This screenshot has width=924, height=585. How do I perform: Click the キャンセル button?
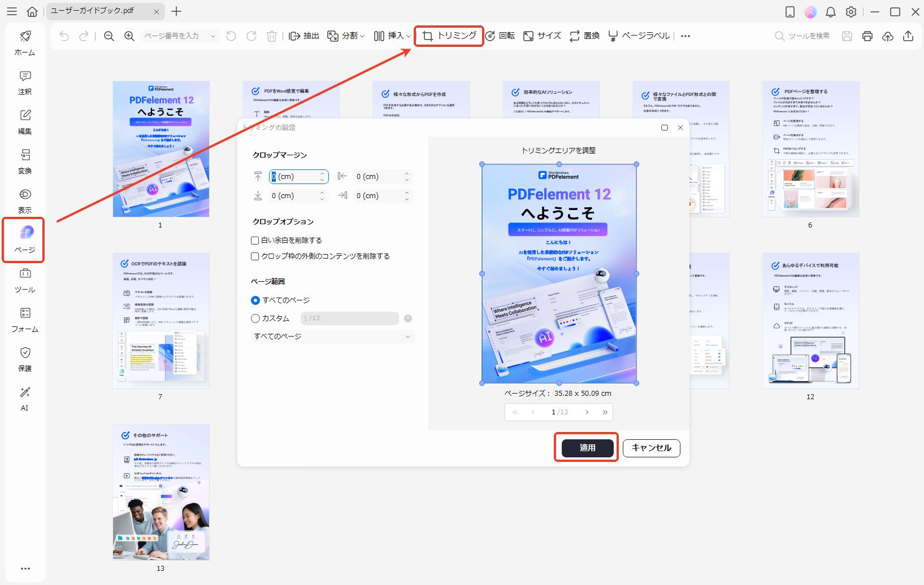coord(651,448)
